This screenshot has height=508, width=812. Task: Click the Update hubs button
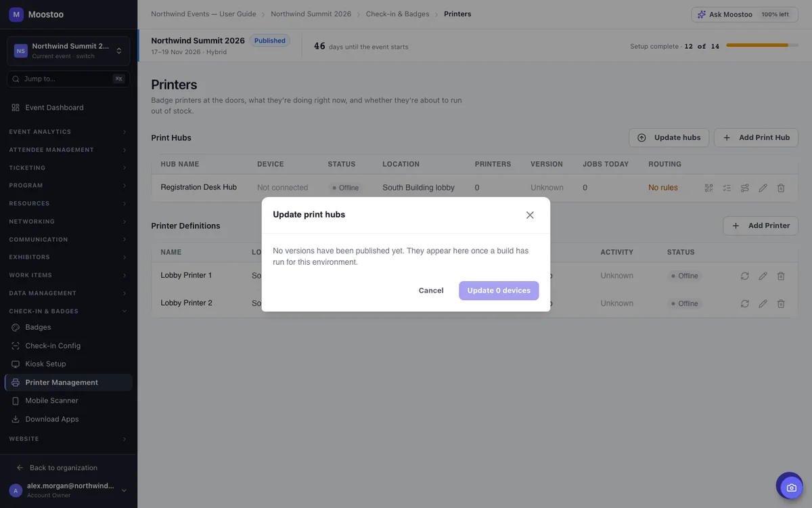(669, 137)
